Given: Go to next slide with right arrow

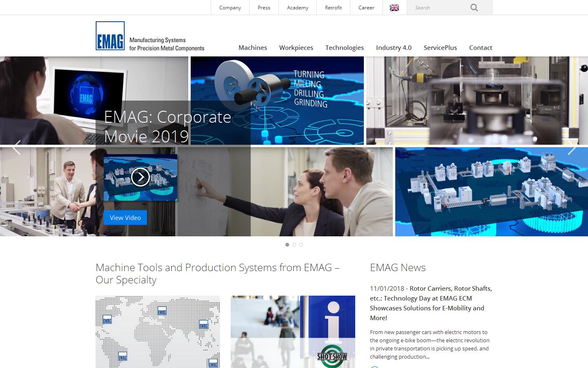Looking at the screenshot, I should pyautogui.click(x=572, y=148).
